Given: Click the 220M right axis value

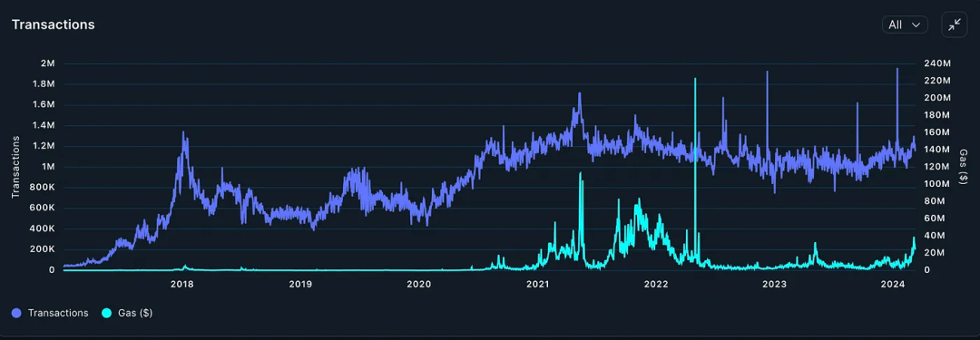Looking at the screenshot, I should click(x=936, y=81).
